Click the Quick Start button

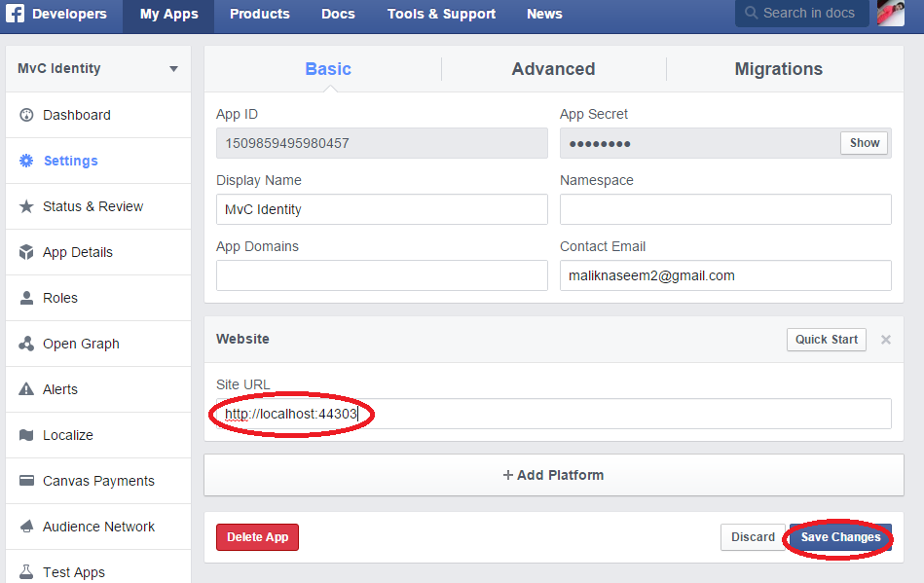click(x=827, y=340)
